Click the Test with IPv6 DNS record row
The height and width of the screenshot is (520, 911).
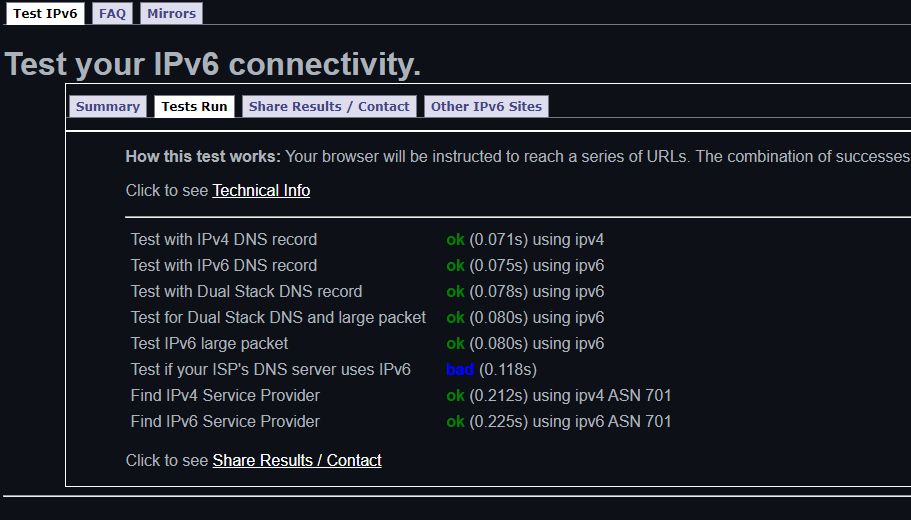point(367,266)
